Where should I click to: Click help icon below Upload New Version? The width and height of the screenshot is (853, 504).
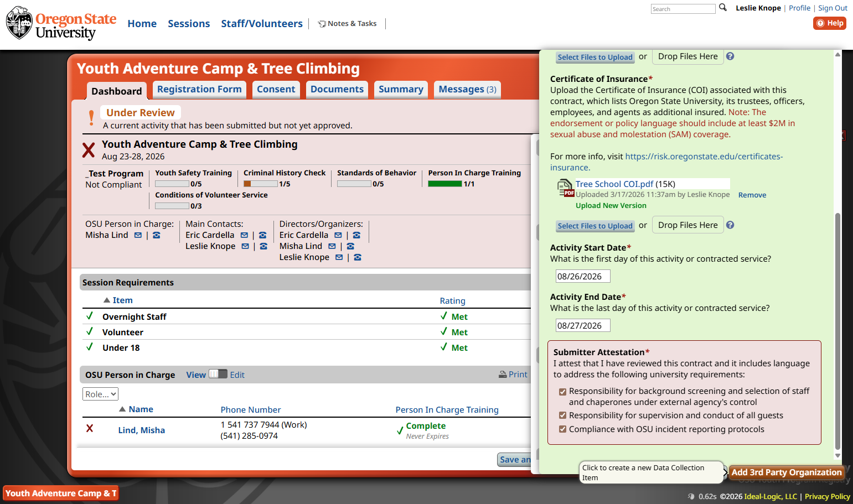coord(730,225)
